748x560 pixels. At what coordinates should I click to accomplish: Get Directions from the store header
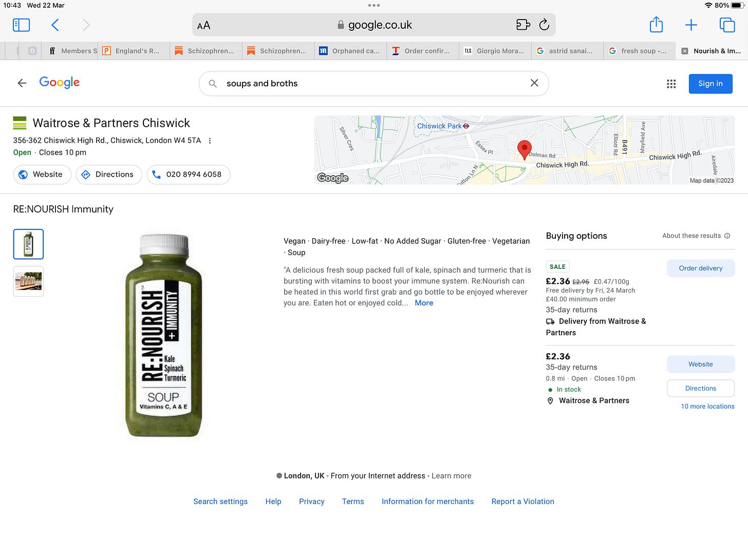[x=109, y=175]
